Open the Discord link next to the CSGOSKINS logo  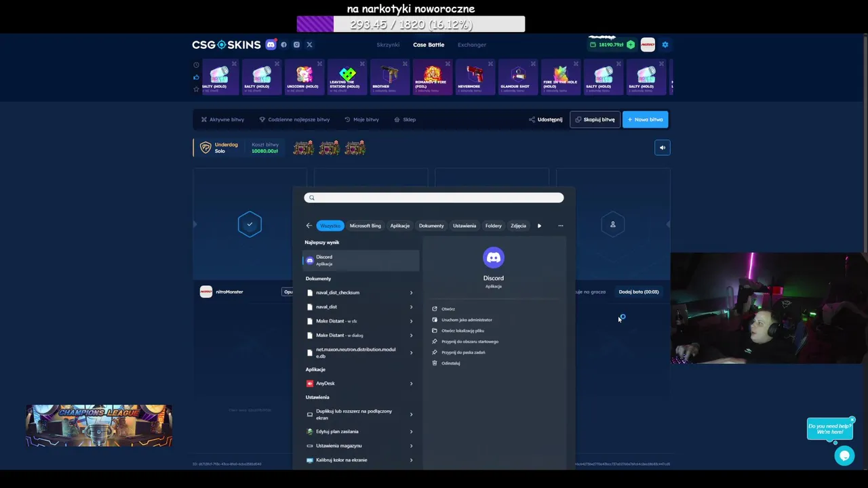coord(271,45)
